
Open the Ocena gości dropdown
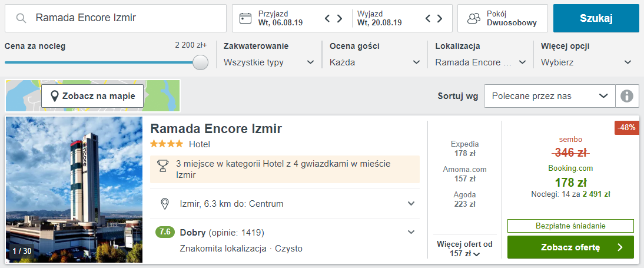click(x=375, y=62)
